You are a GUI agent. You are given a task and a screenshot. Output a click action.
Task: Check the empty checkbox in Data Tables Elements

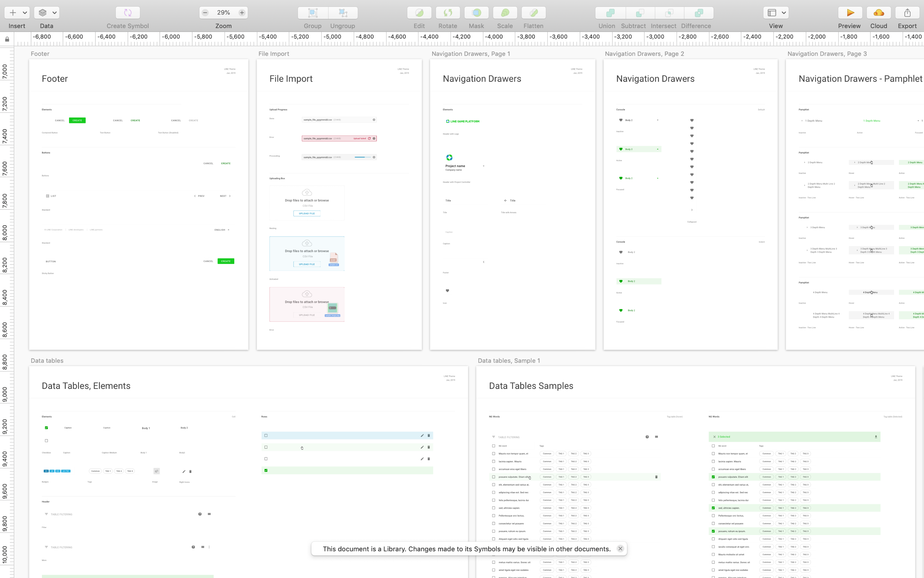(46, 441)
